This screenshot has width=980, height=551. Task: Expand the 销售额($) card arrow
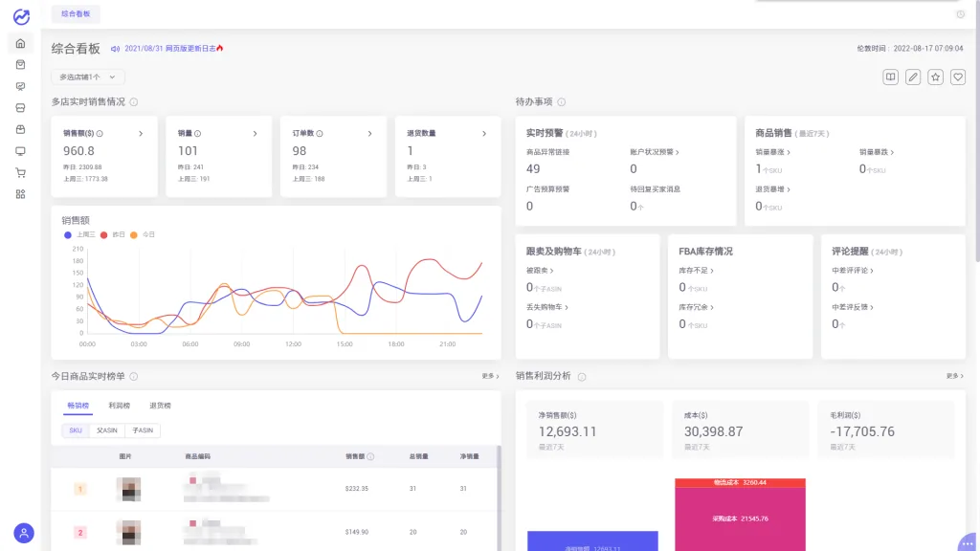tap(141, 133)
